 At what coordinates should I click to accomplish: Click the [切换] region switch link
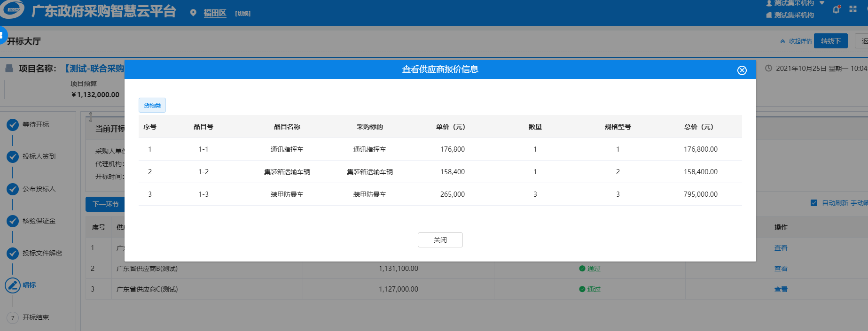point(242,14)
